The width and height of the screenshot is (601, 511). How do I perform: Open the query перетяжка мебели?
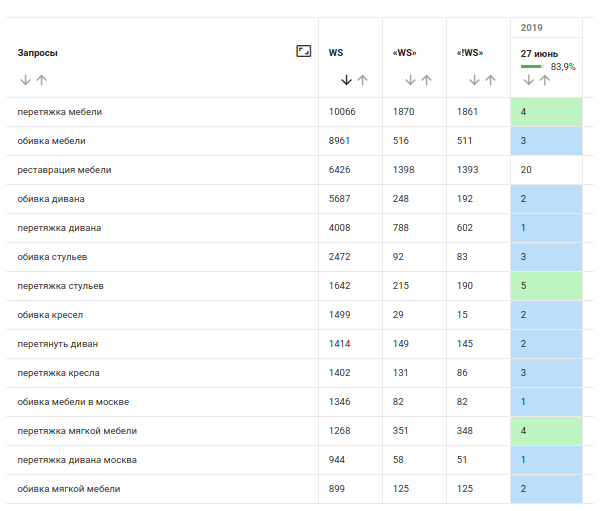60,112
